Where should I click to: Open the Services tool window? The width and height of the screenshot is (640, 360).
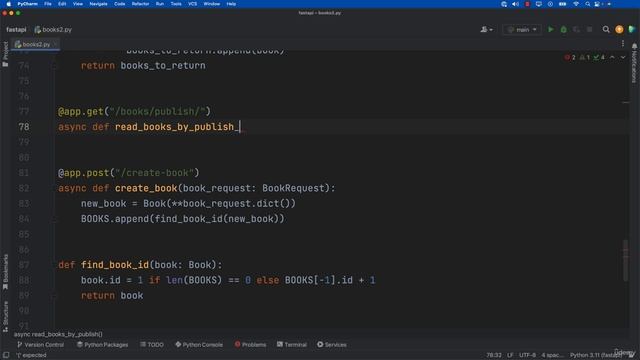332,344
